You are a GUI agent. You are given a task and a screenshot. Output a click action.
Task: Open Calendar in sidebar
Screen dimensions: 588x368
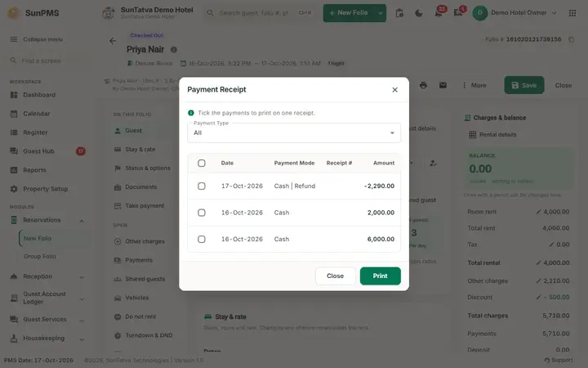[x=37, y=114]
